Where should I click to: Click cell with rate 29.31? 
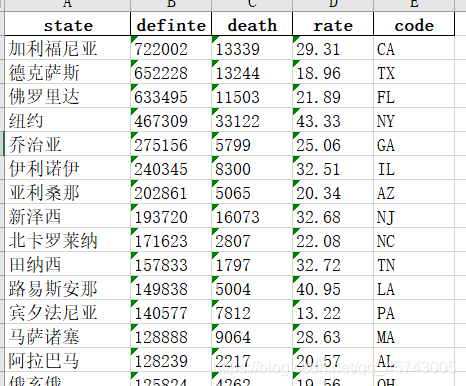click(333, 48)
